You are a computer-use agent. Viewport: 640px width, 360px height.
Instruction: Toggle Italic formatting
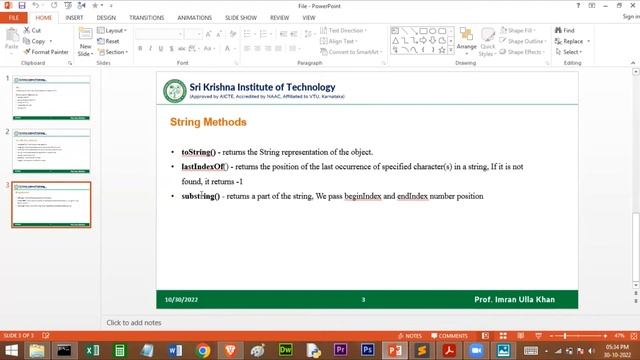pos(150,48)
